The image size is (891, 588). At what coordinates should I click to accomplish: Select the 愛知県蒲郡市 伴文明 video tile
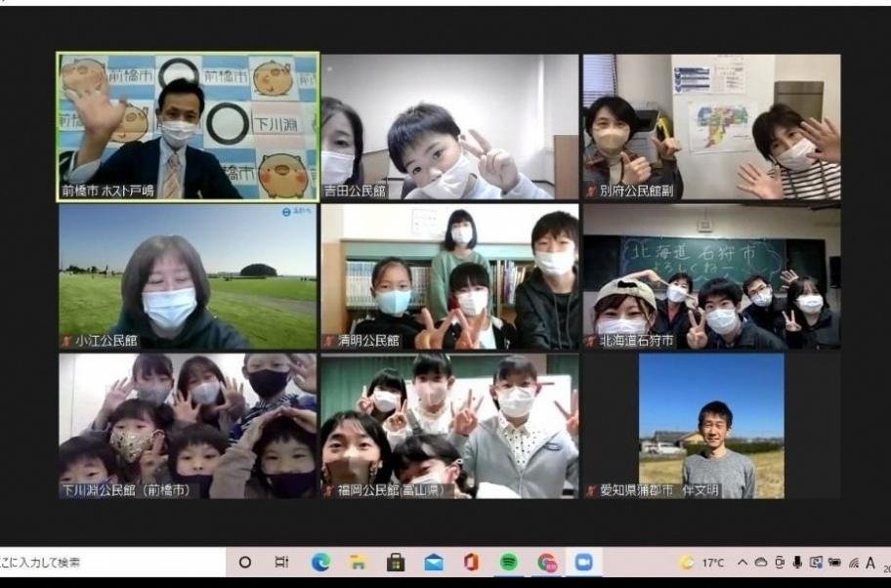pyautogui.click(x=711, y=426)
